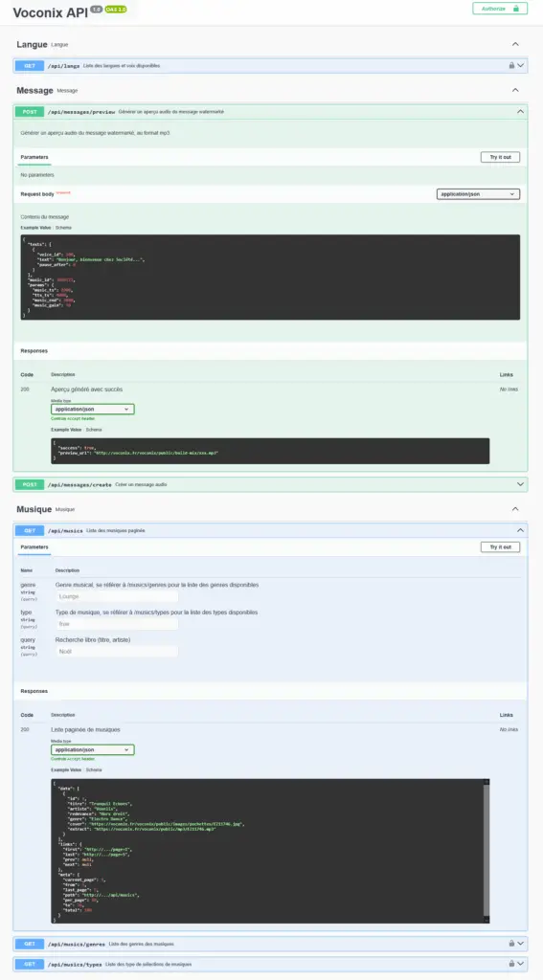543x980 pixels.
Task: Collapse the Message section chevron
Action: click(515, 90)
